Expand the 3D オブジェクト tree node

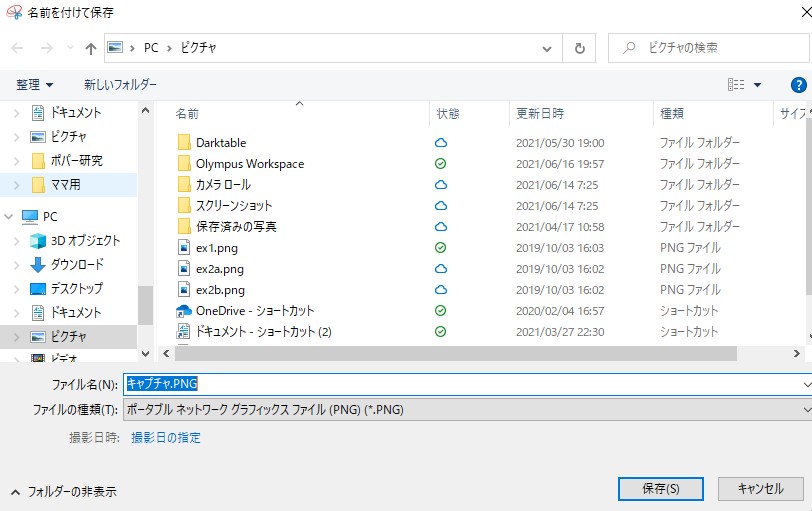17,241
